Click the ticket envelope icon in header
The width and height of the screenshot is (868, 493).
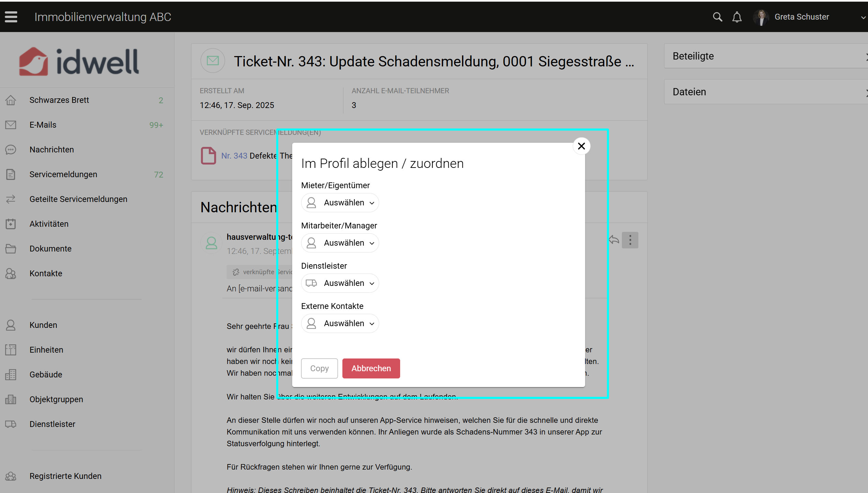tap(212, 61)
